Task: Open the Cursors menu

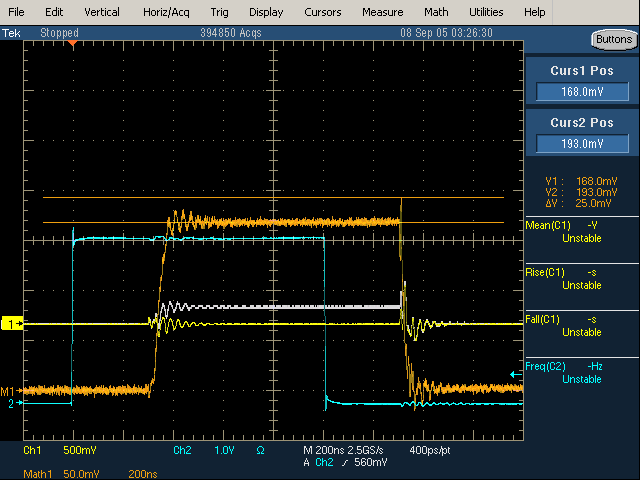Action: [321, 12]
